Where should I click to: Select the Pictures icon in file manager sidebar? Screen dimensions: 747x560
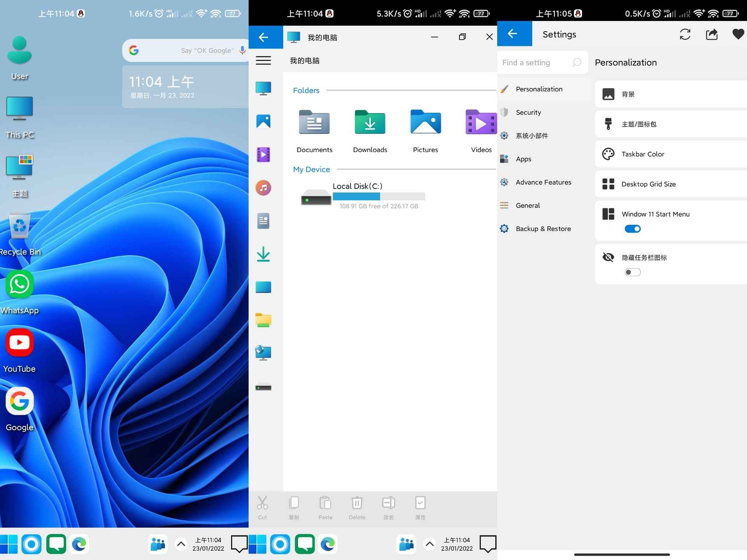click(x=263, y=121)
